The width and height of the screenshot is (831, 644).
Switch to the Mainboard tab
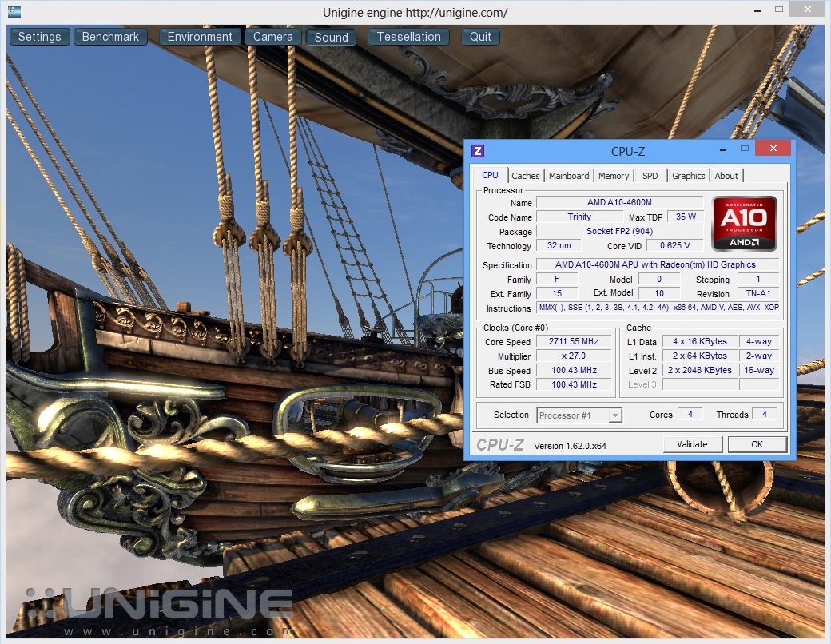(x=569, y=176)
